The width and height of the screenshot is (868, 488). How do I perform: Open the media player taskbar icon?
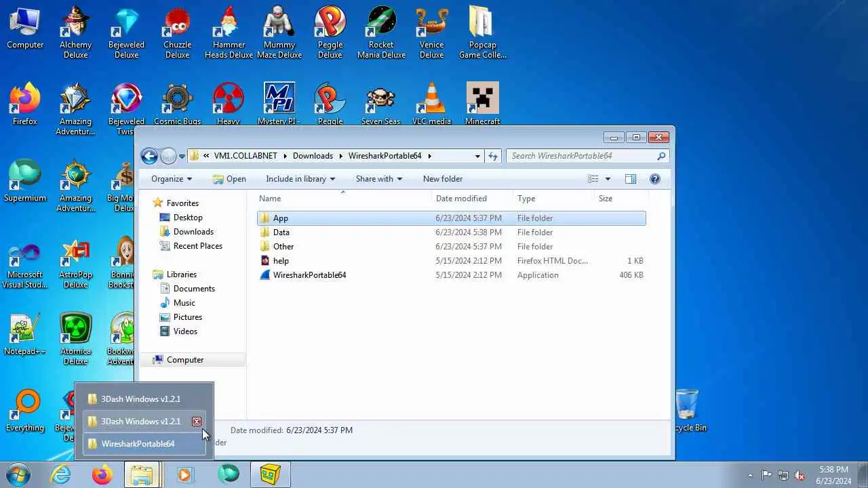point(184,474)
